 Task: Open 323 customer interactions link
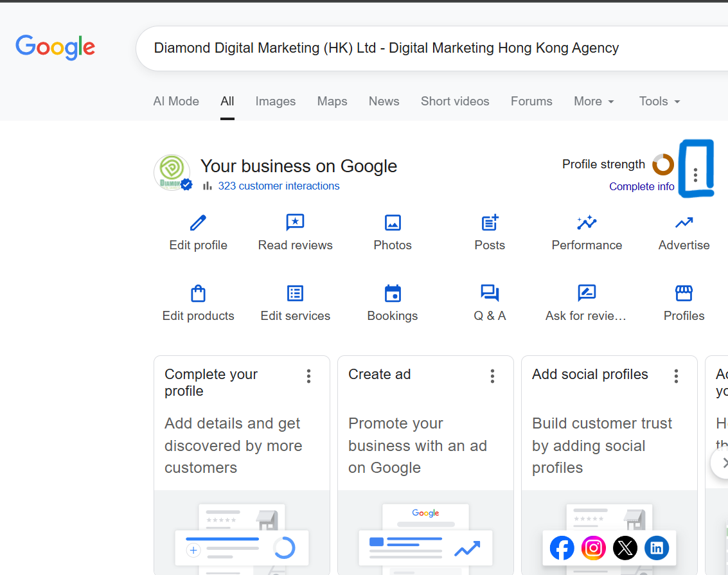click(x=279, y=186)
